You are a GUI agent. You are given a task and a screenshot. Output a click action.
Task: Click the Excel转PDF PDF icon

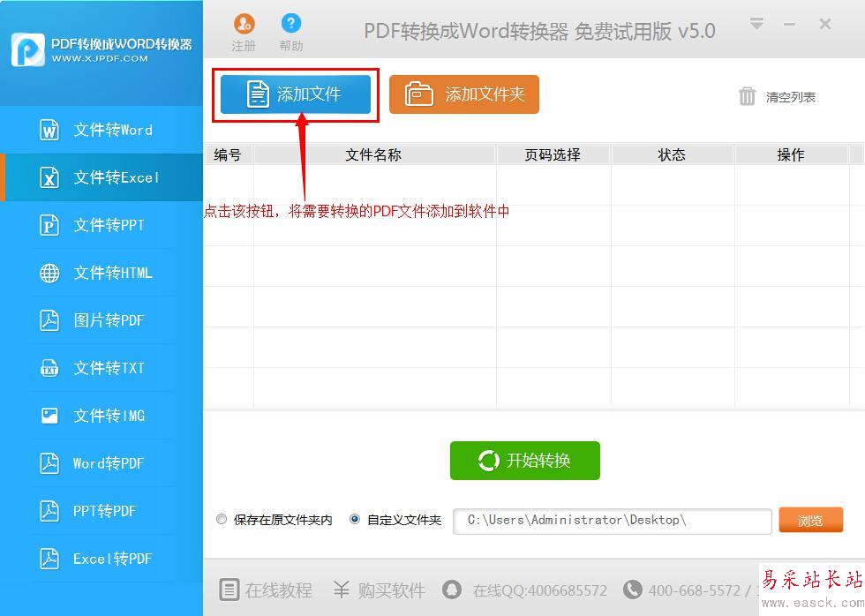click(x=49, y=559)
